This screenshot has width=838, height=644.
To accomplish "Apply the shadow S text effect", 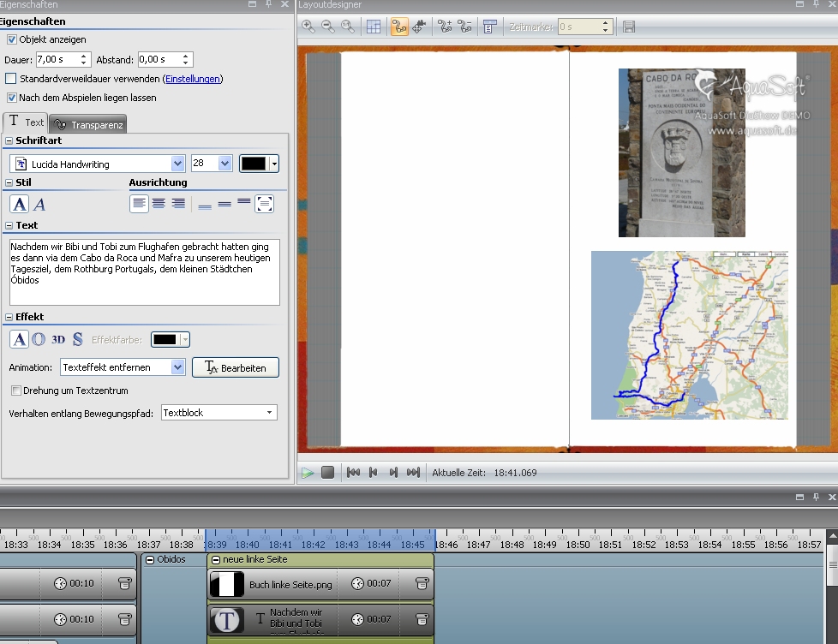I will tap(78, 340).
